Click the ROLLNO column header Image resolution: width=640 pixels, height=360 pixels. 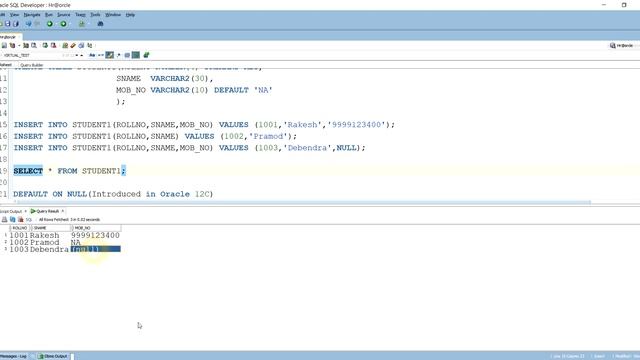19,228
